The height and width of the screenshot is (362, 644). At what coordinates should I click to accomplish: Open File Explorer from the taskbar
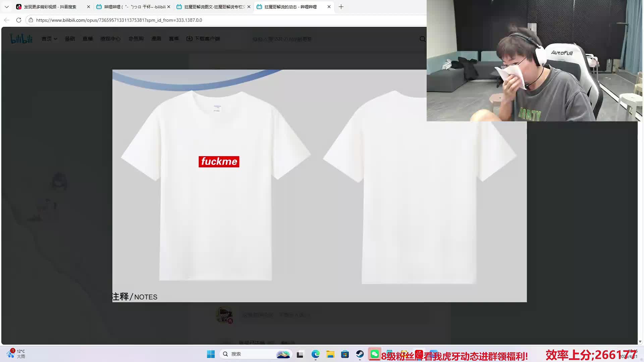click(x=330, y=354)
